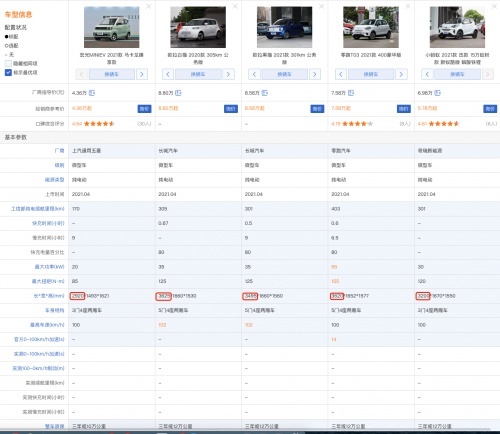Go to previous trim for Ora White Cat
Image resolution: width=500 pixels, height=434 pixels.
(x=168, y=74)
